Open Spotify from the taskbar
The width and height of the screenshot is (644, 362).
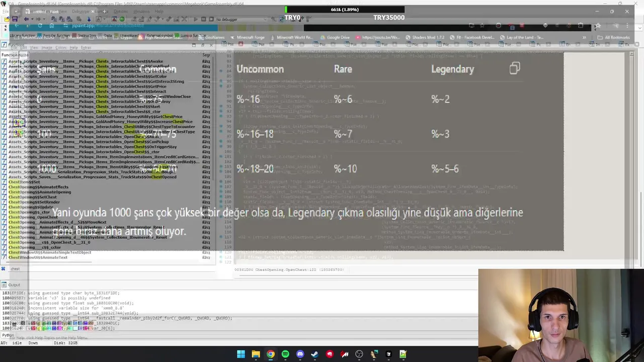click(285, 354)
